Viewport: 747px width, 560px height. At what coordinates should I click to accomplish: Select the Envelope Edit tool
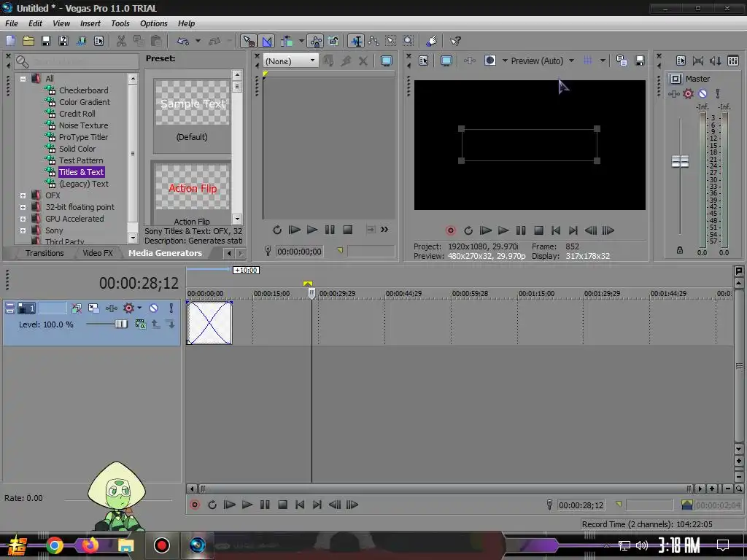(373, 41)
